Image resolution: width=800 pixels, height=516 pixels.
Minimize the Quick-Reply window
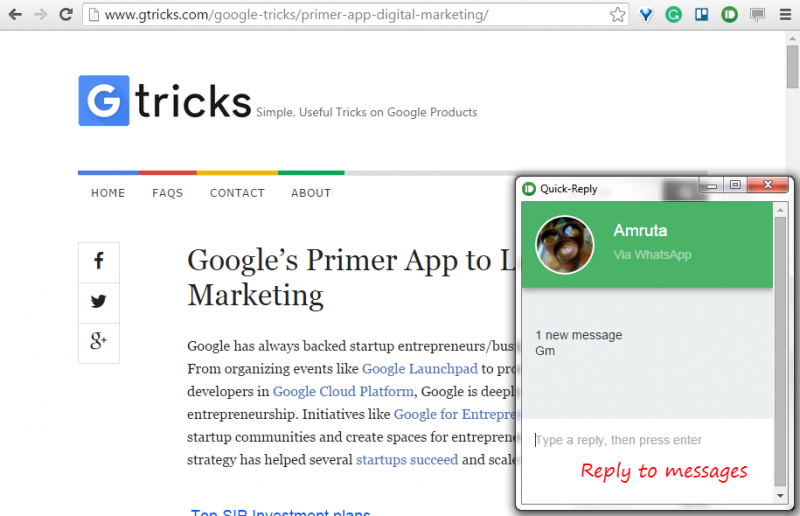pos(711,185)
